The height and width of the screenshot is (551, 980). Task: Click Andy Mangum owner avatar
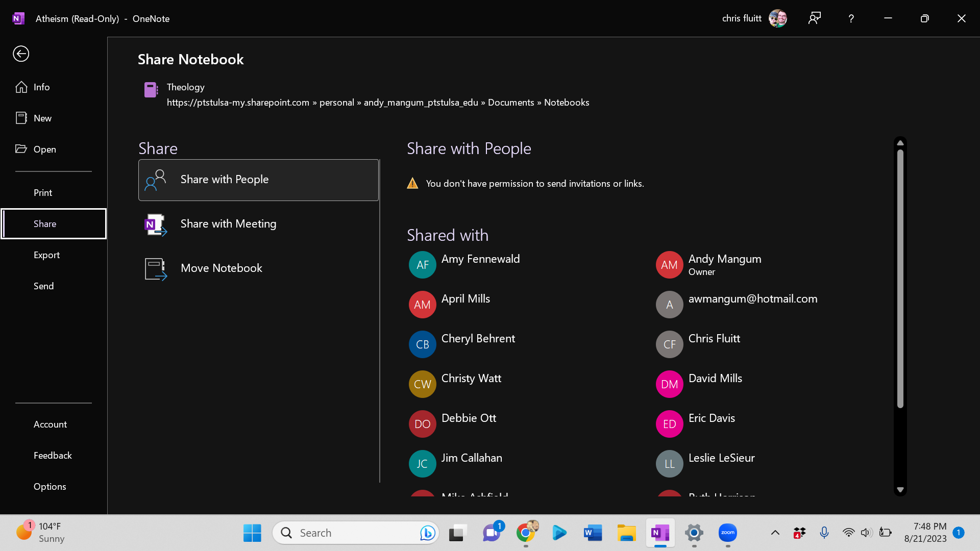click(669, 265)
